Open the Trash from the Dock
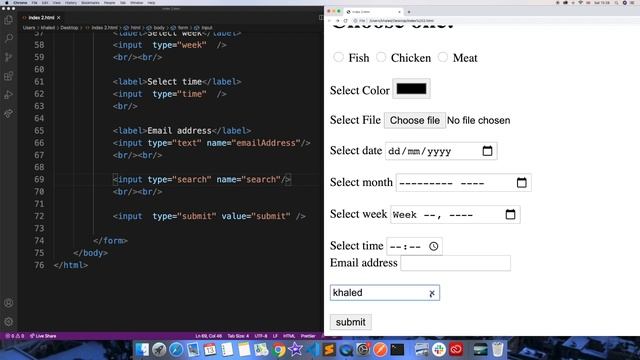 pos(498,349)
